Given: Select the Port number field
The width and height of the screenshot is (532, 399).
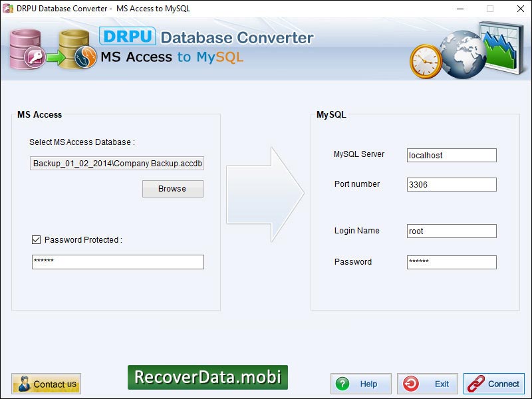Looking at the screenshot, I should [x=452, y=185].
